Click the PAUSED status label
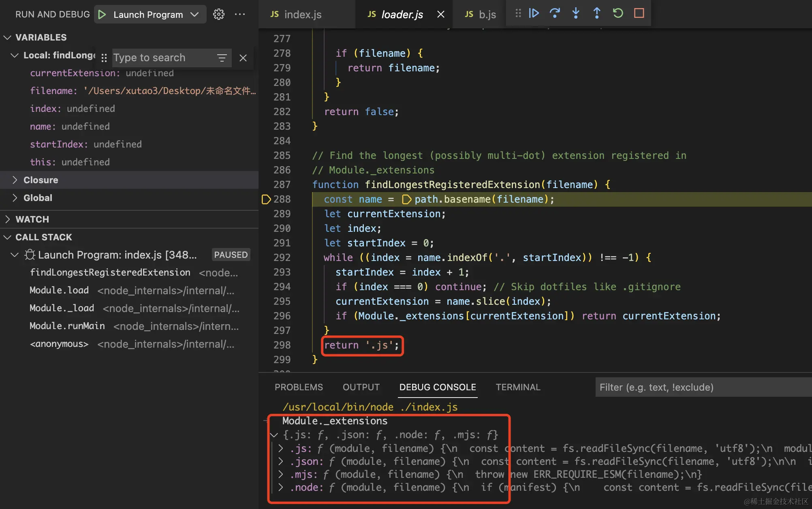This screenshot has width=812, height=509. (231, 255)
